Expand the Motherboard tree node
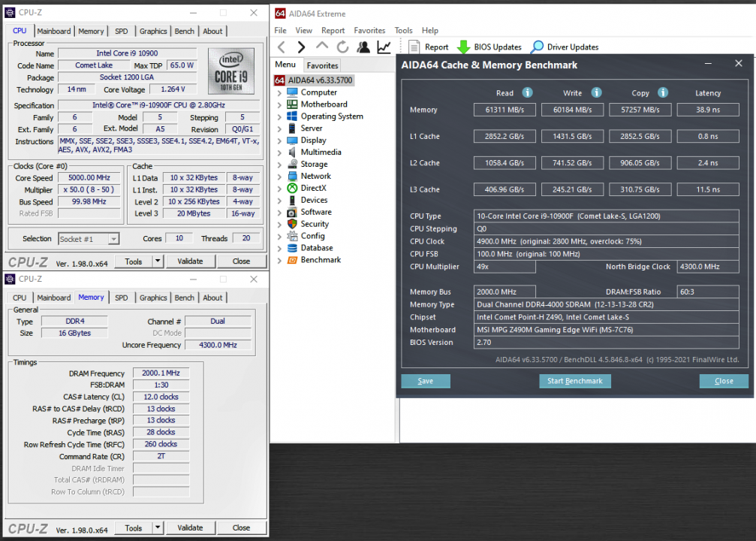The width and height of the screenshot is (756, 541). click(x=279, y=104)
